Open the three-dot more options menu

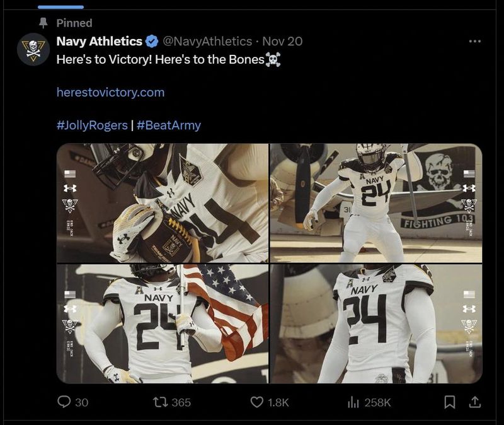click(x=475, y=42)
